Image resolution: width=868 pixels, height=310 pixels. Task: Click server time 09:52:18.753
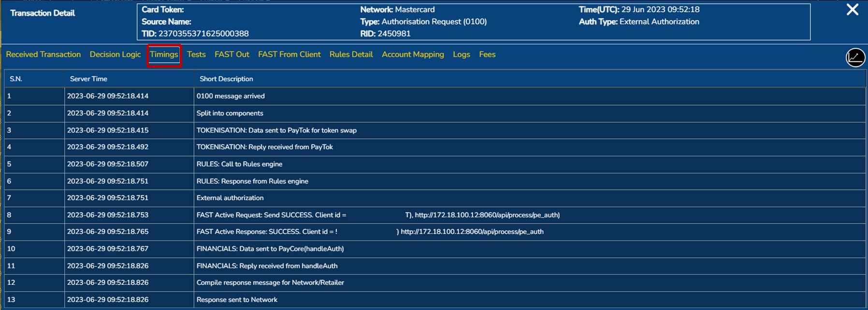pyautogui.click(x=108, y=215)
